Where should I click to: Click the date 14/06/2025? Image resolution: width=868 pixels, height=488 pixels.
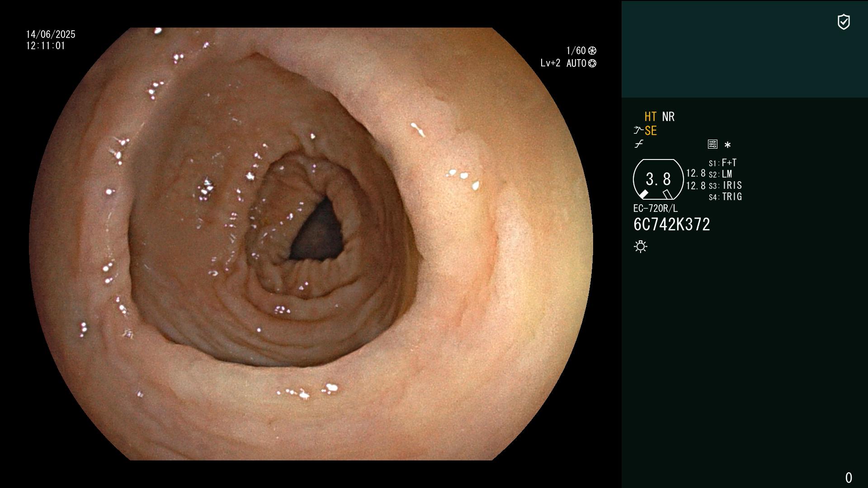tap(51, 34)
